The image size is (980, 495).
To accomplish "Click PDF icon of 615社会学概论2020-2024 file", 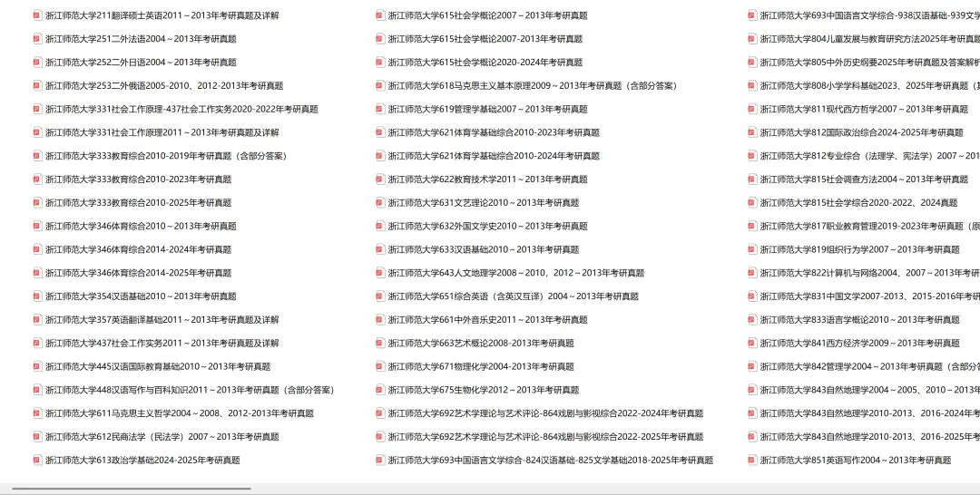I will [380, 62].
